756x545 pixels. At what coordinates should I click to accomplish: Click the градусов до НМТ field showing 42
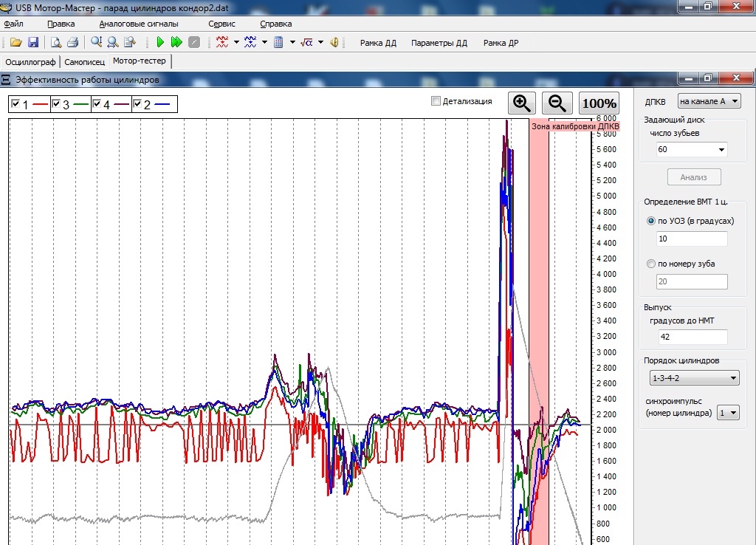(693, 337)
